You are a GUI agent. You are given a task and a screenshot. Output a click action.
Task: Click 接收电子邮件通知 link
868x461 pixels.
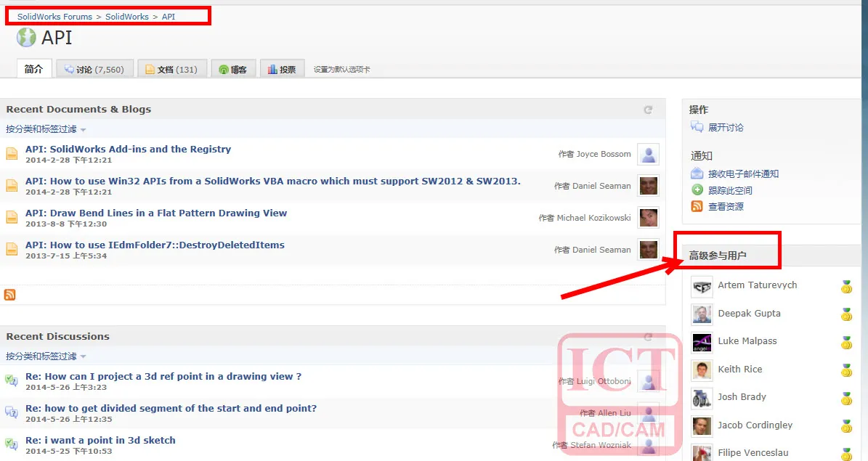point(743,174)
